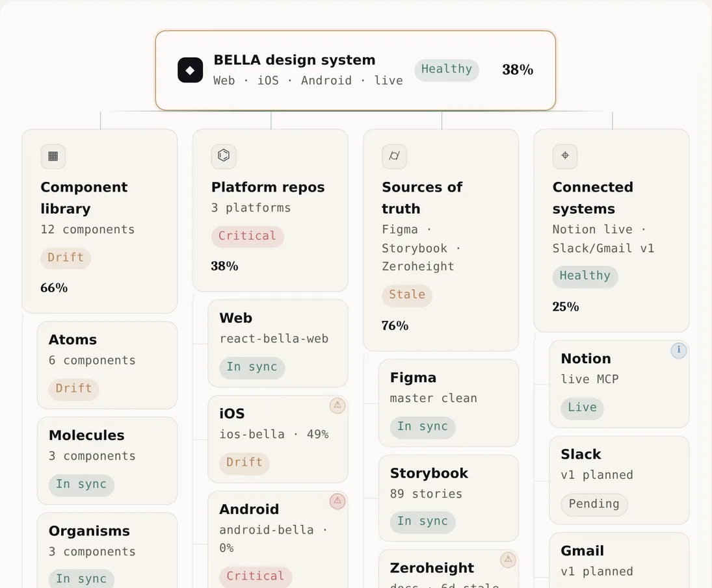Select the Storybook node title

click(x=429, y=473)
